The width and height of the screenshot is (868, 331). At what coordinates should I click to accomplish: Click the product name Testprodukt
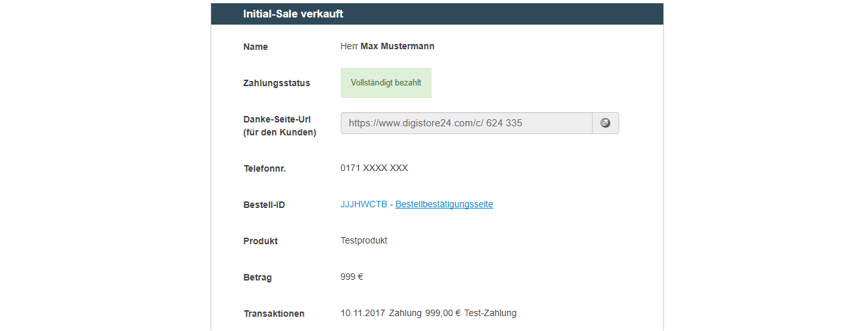[363, 241]
